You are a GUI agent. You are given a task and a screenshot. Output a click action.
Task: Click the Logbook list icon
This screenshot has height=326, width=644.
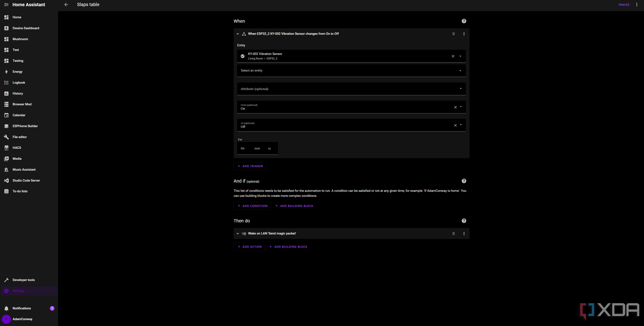coord(7,82)
